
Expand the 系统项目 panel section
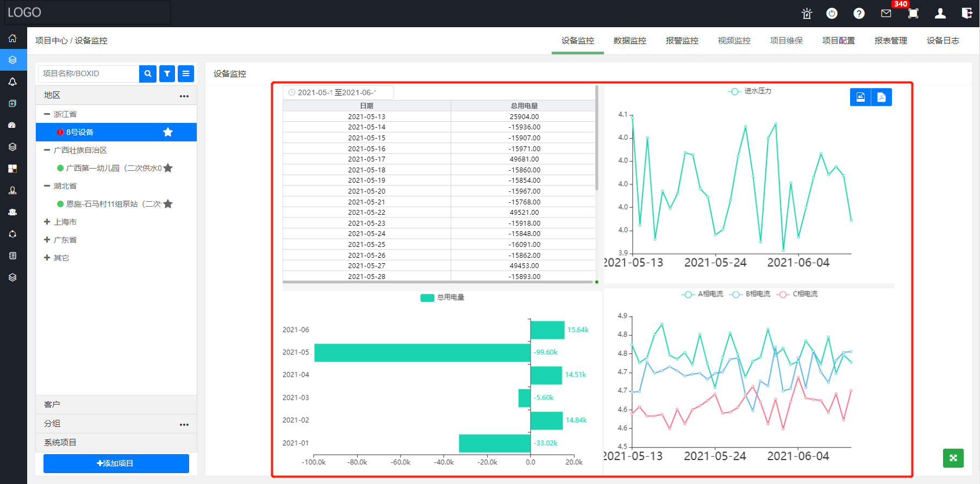coord(116,443)
